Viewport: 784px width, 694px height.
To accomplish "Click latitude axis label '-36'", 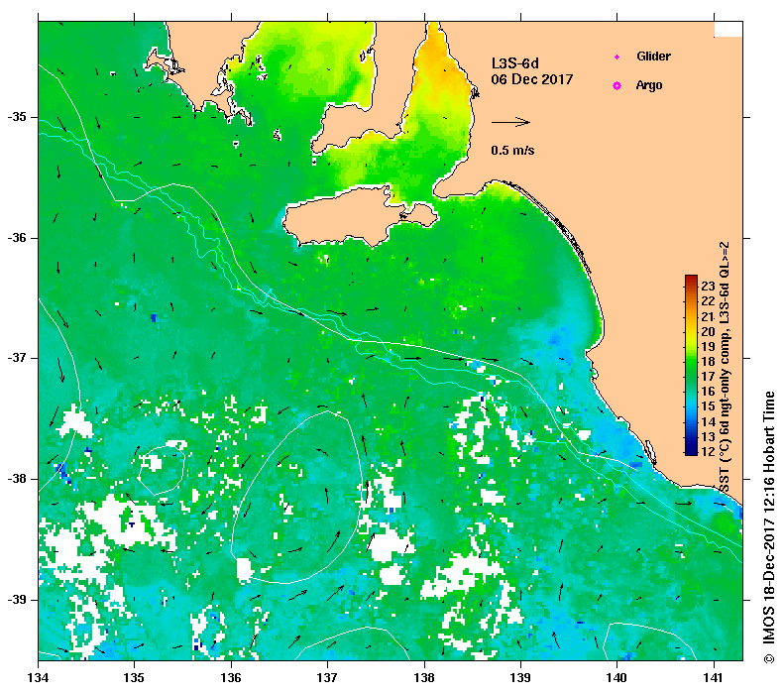I will [x=17, y=238].
